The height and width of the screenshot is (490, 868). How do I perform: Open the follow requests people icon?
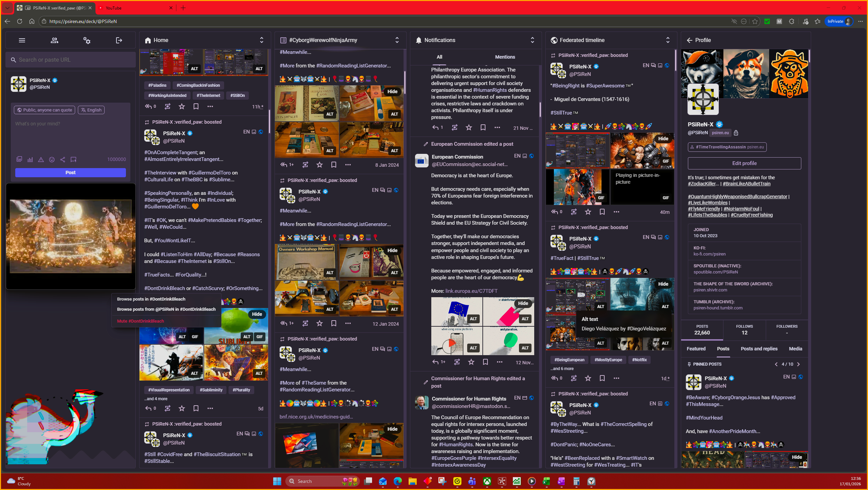tap(54, 40)
